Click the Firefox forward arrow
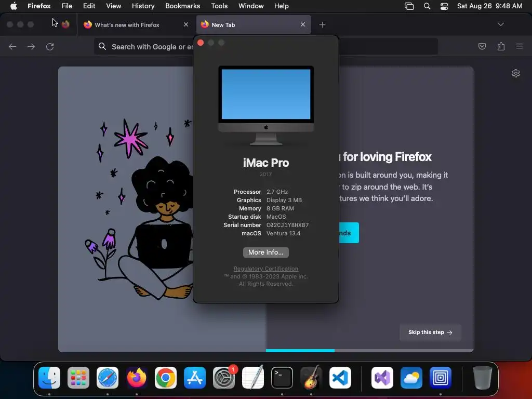 (x=31, y=46)
